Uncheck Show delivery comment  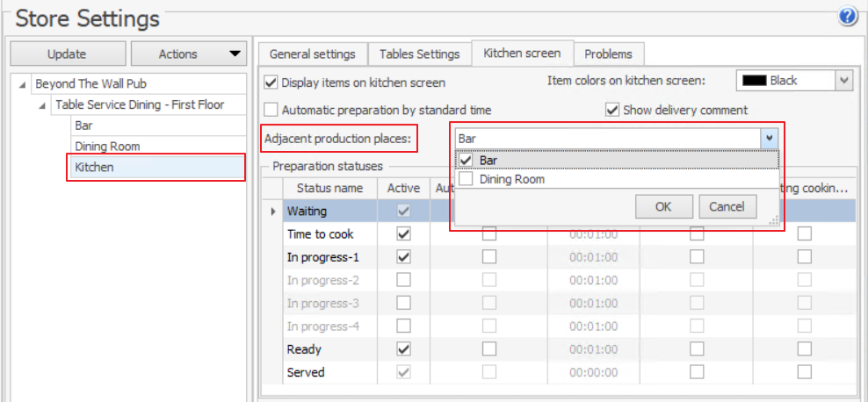click(x=613, y=111)
